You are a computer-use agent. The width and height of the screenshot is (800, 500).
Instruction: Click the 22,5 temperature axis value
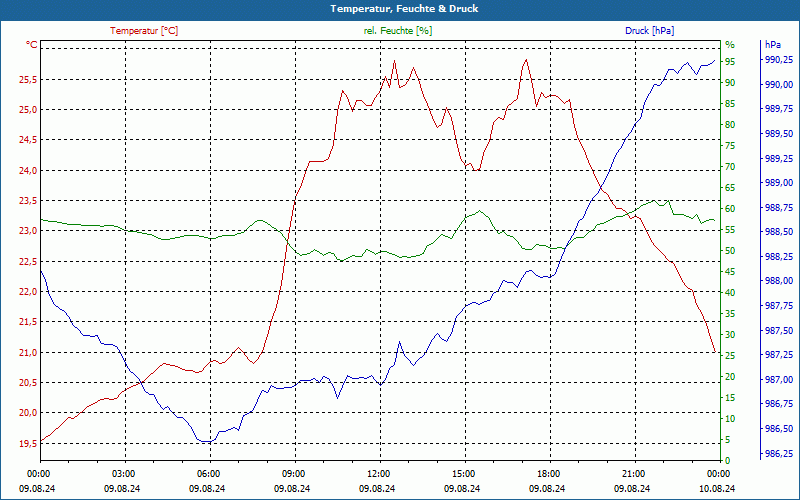coord(29,261)
